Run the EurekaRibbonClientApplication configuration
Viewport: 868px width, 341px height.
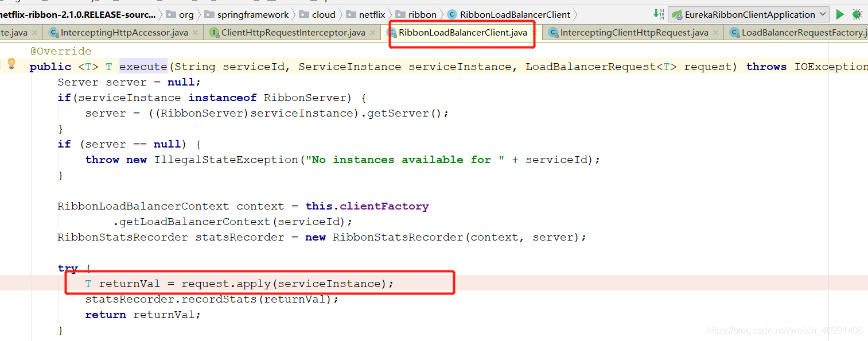click(x=840, y=14)
